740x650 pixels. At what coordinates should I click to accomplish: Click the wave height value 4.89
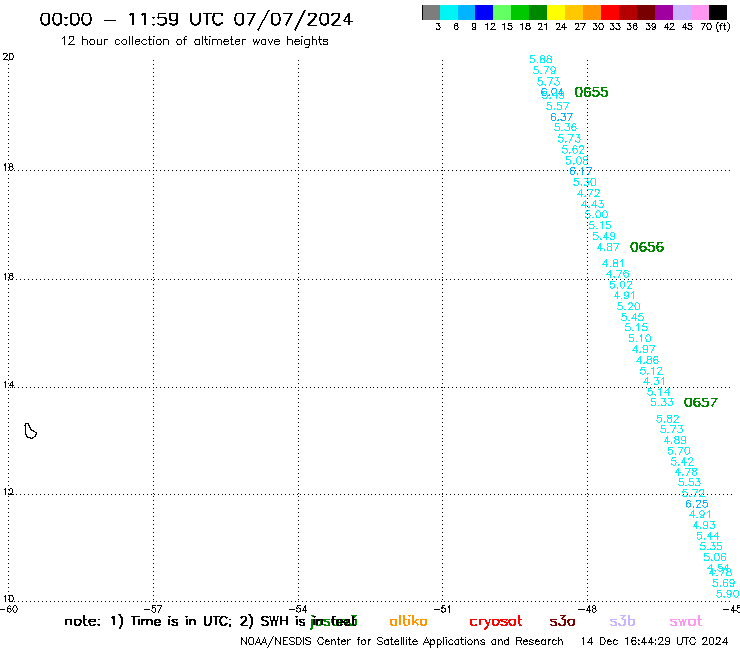click(675, 440)
